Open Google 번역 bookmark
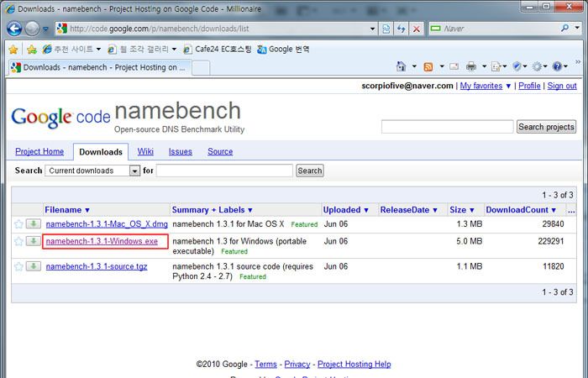Image resolution: width=588 pixels, height=378 pixels. [x=284, y=49]
